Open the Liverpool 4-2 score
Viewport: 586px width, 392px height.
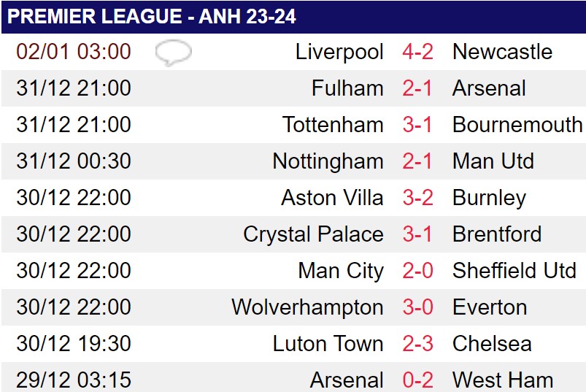[418, 52]
